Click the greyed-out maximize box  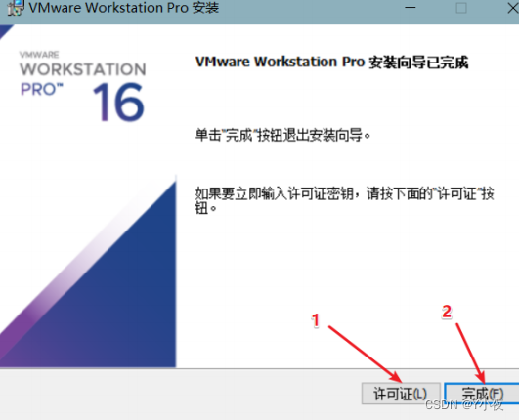[461, 8]
